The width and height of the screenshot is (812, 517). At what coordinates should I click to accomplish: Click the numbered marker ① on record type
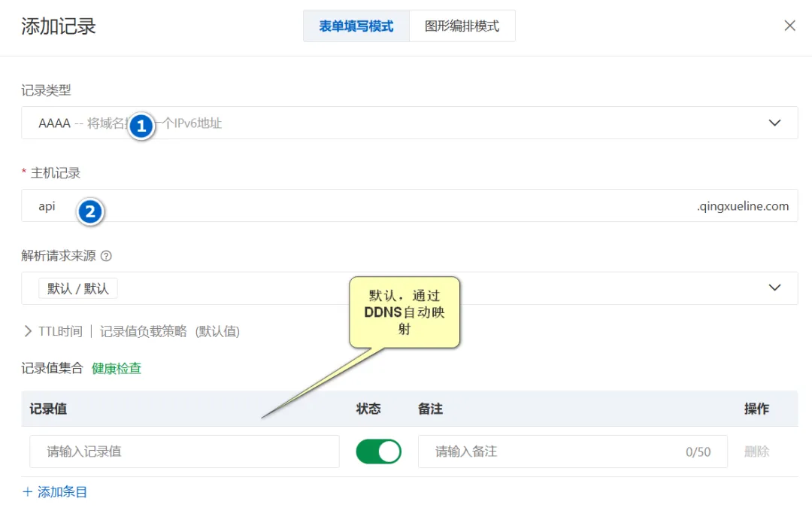(x=141, y=126)
